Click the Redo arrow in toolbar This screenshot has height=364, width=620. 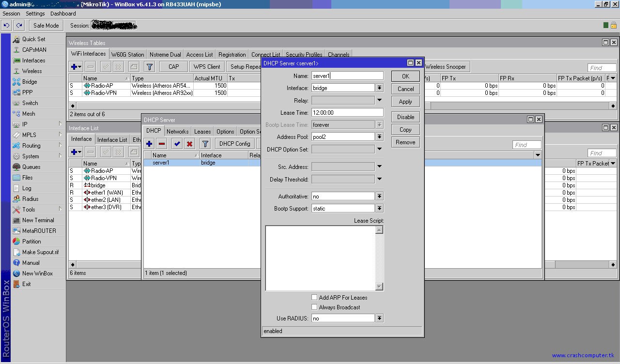(19, 26)
